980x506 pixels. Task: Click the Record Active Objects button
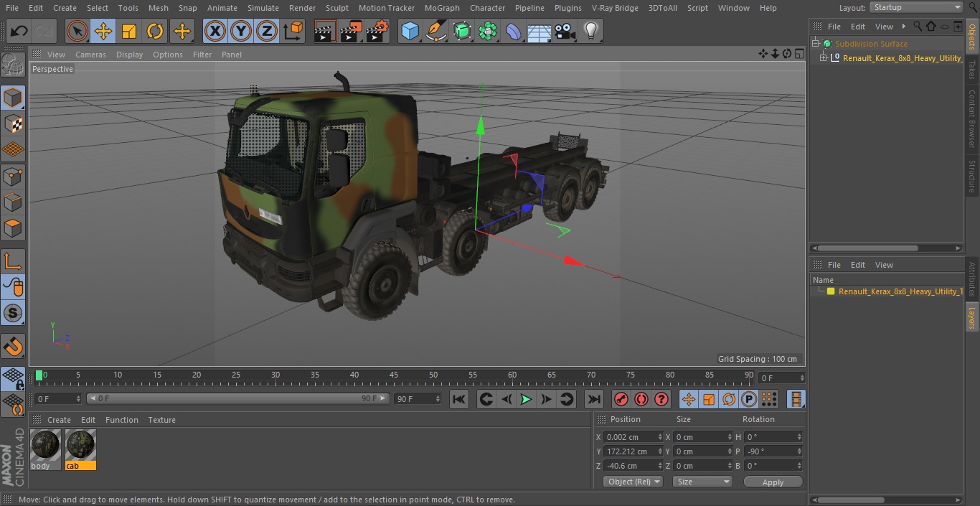(621, 399)
